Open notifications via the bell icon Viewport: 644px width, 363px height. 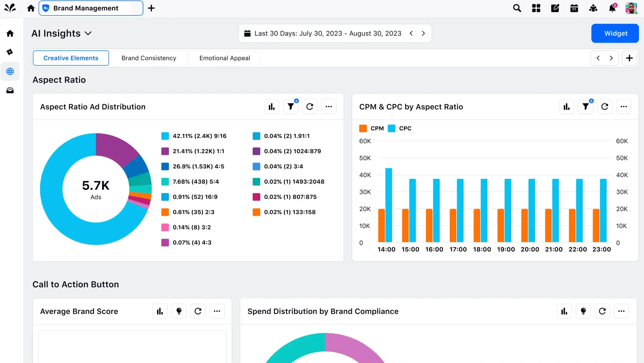(x=612, y=8)
